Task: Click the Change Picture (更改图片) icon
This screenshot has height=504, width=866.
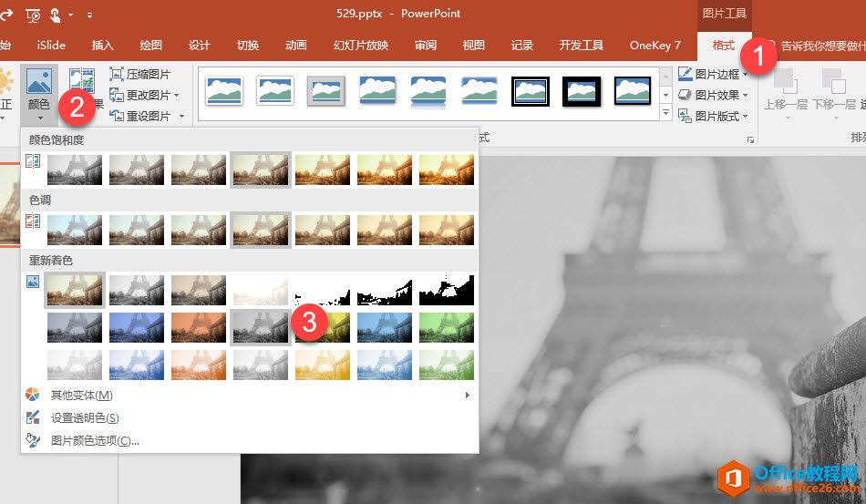Action: (x=117, y=95)
